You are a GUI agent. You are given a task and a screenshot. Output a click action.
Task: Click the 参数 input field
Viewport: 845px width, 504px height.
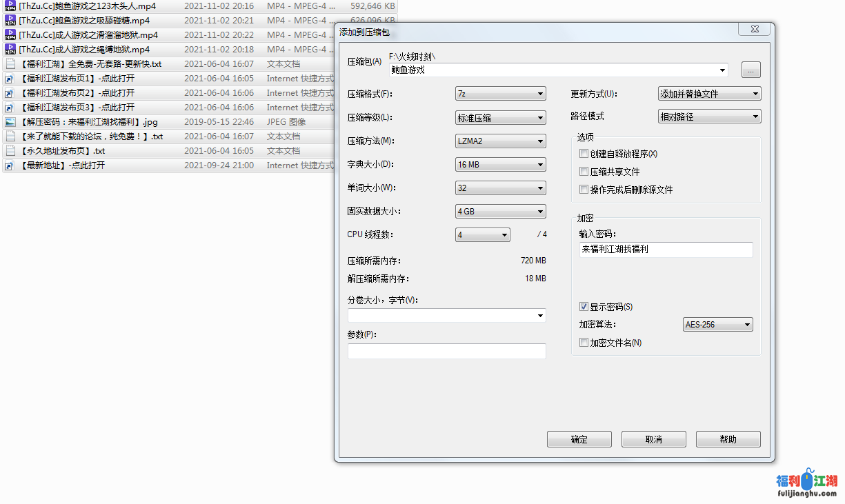tap(446, 351)
